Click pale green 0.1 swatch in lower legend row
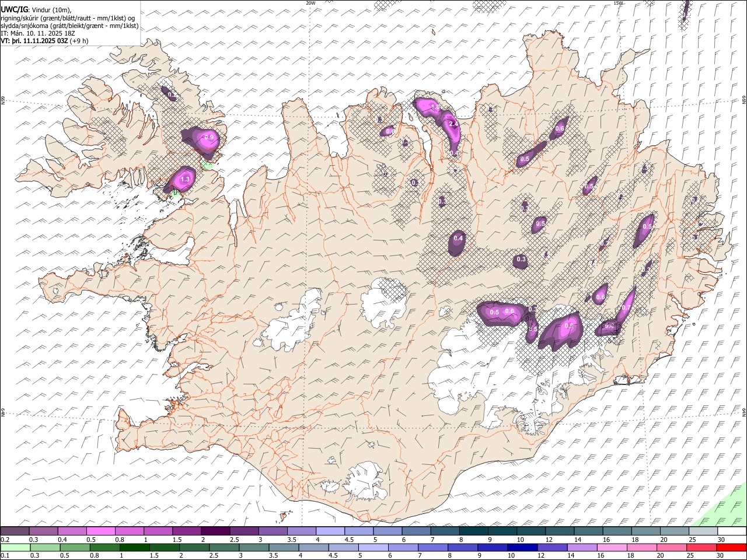This screenshot has height=560, width=747. 15,548
